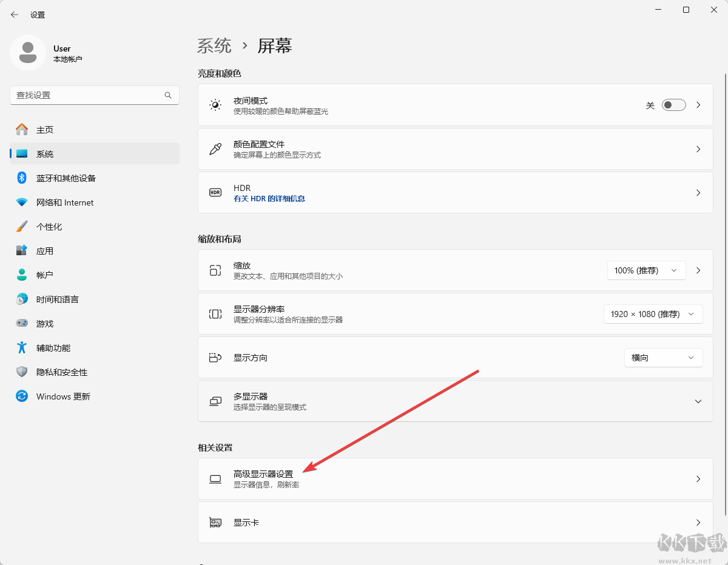The image size is (728, 565).
Task: Click the 显示器分辨率 monitor icon
Action: click(215, 313)
